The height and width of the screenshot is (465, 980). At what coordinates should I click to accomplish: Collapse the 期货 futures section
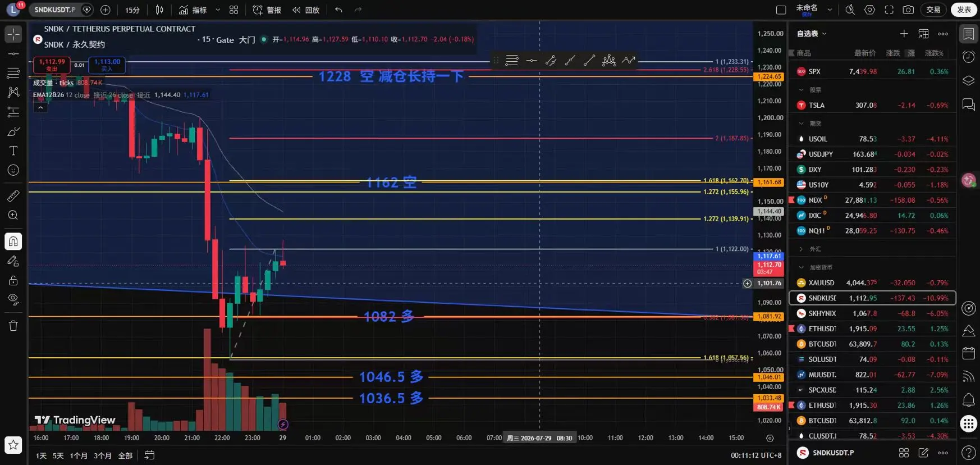coord(802,124)
